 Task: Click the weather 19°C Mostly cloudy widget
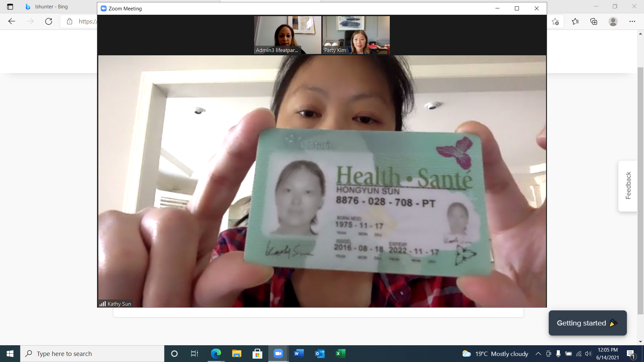pyautogui.click(x=495, y=354)
